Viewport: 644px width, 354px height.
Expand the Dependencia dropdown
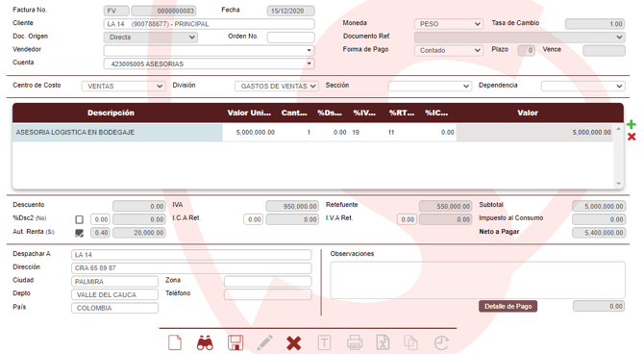pyautogui.click(x=582, y=86)
